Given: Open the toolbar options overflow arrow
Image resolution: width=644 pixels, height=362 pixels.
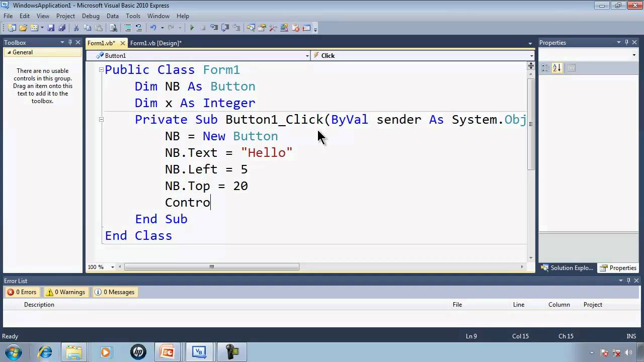Looking at the screenshot, I should (315, 29).
